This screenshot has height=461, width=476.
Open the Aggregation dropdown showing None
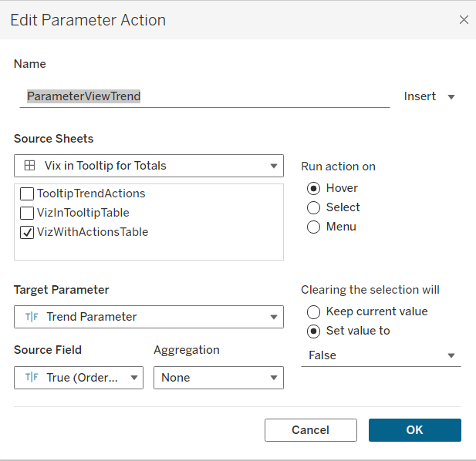click(273, 378)
